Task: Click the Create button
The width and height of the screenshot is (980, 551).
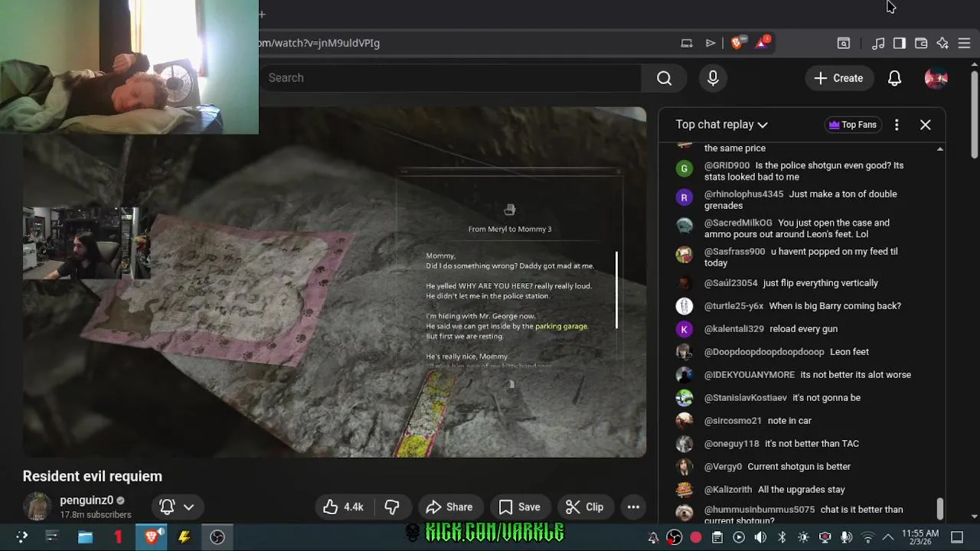Action: [838, 78]
